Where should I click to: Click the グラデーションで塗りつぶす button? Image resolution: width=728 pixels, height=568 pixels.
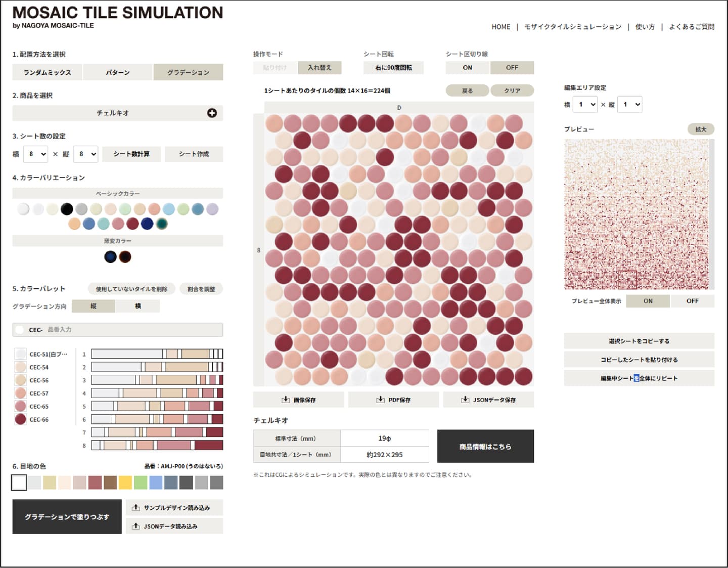click(67, 517)
